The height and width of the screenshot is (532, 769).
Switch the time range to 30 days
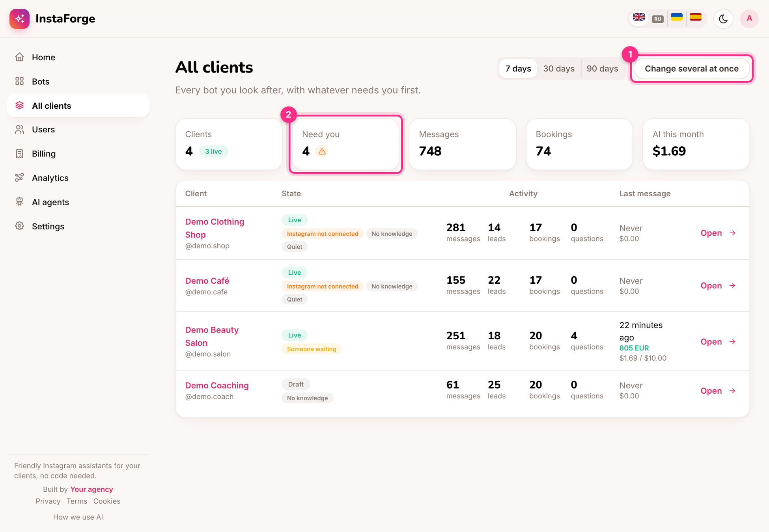pyautogui.click(x=559, y=69)
